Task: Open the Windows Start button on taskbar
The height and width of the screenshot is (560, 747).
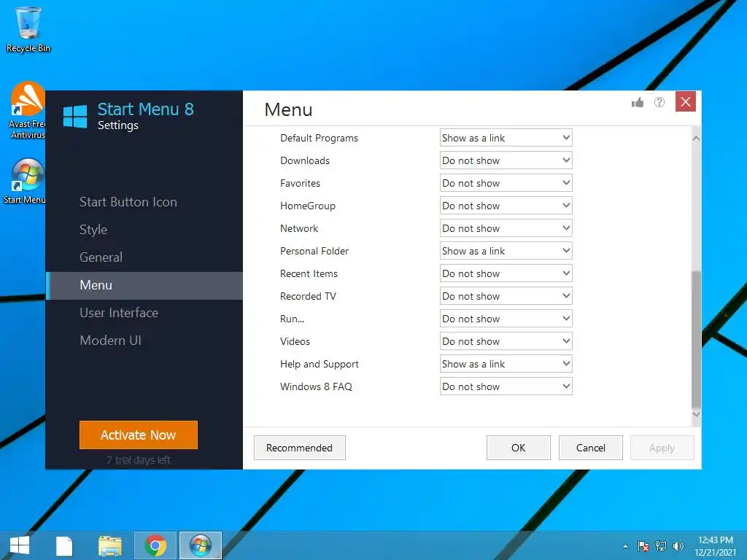Action: (x=20, y=545)
